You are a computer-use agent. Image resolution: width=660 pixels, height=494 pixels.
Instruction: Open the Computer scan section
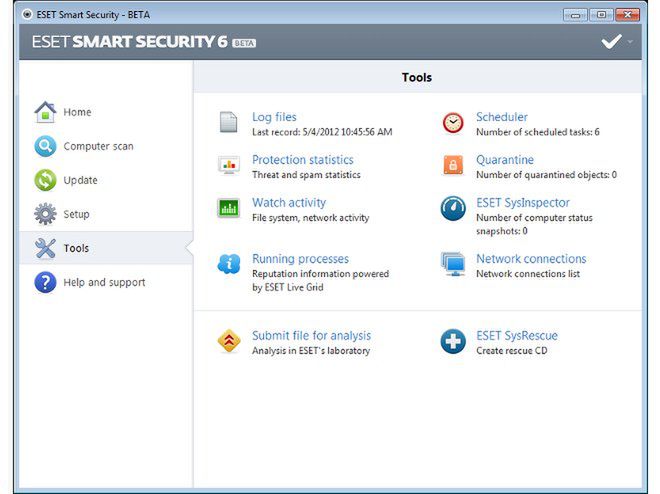point(98,146)
